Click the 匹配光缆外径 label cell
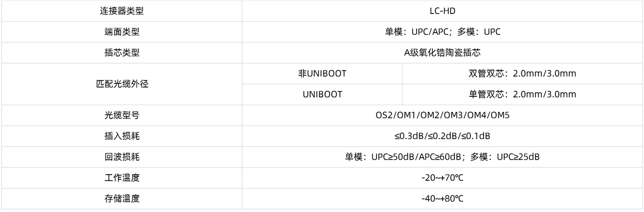 coord(122,84)
